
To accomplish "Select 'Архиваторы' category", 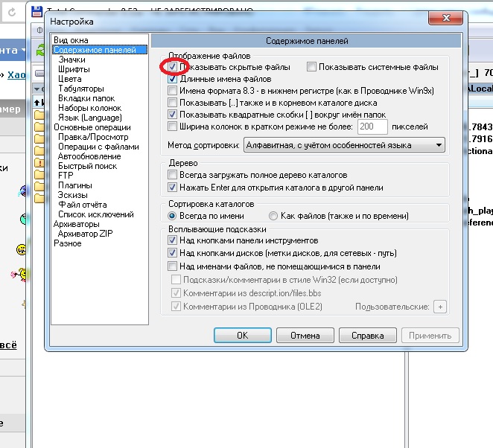I will [77, 224].
